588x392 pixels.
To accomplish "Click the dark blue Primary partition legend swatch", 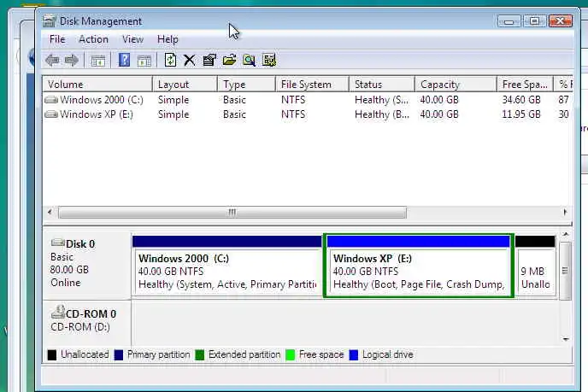I will (x=119, y=355).
